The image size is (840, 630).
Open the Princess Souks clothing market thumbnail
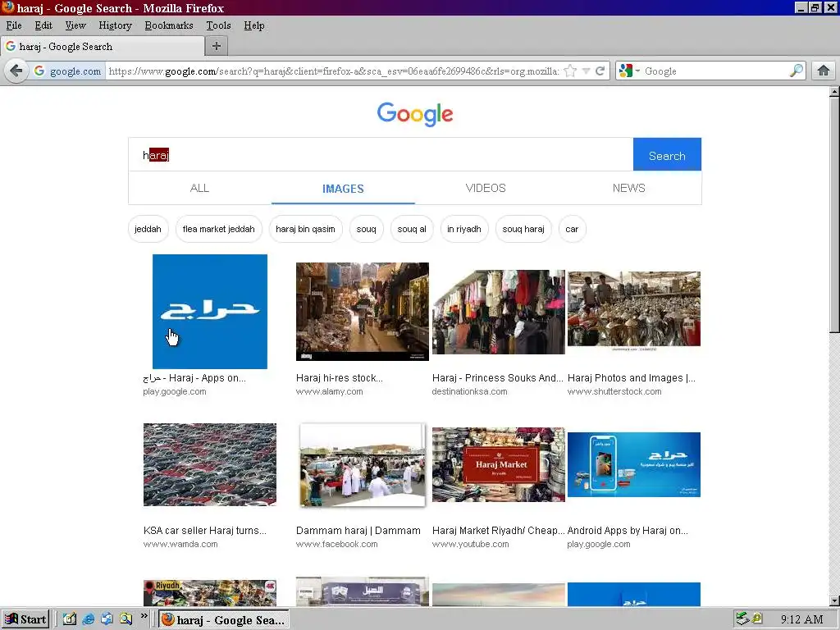tap(498, 312)
